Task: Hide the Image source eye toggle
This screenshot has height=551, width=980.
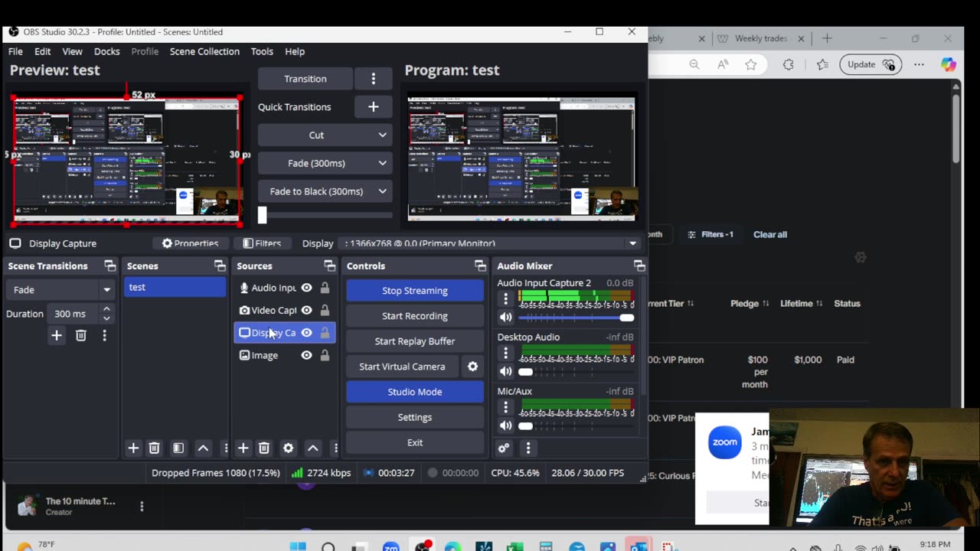Action: pos(307,355)
